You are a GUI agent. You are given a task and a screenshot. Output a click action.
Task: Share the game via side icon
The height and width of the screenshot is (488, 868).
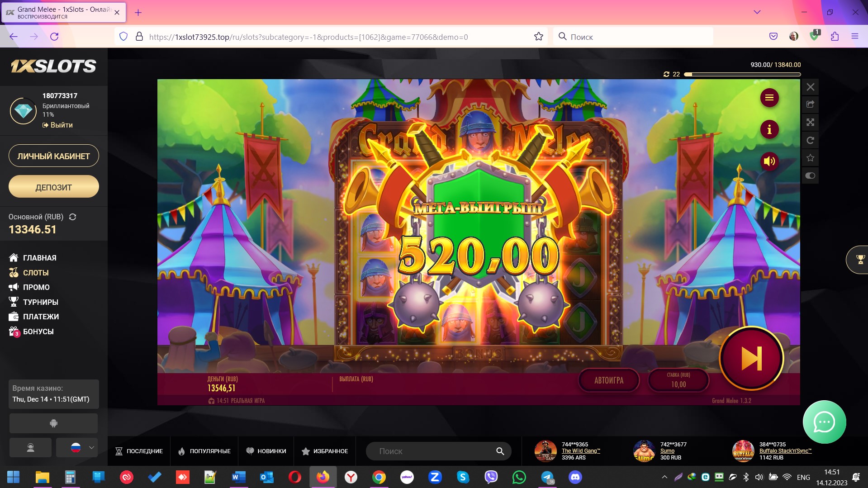pos(810,104)
